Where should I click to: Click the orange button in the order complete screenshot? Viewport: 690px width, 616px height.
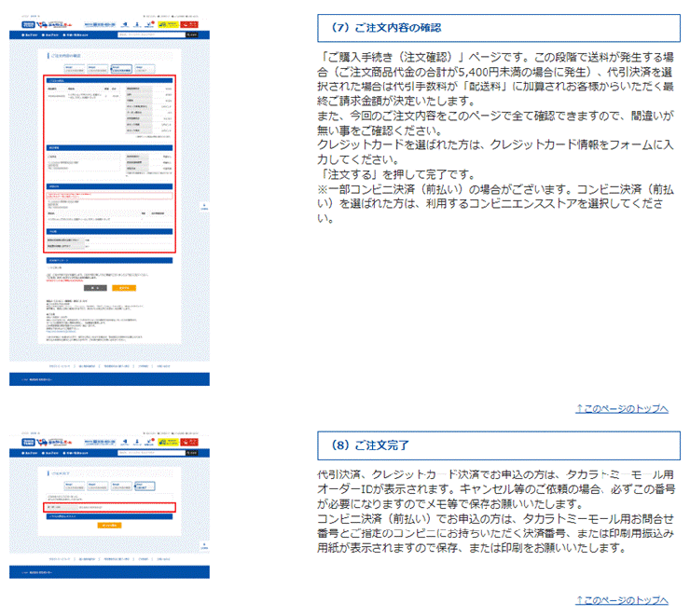pyautogui.click(x=109, y=525)
